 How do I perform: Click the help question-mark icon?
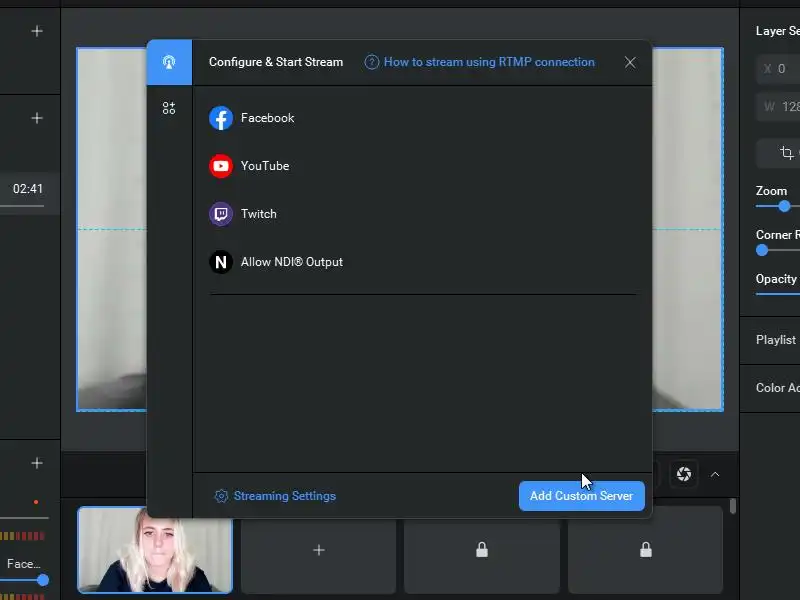[x=371, y=62]
